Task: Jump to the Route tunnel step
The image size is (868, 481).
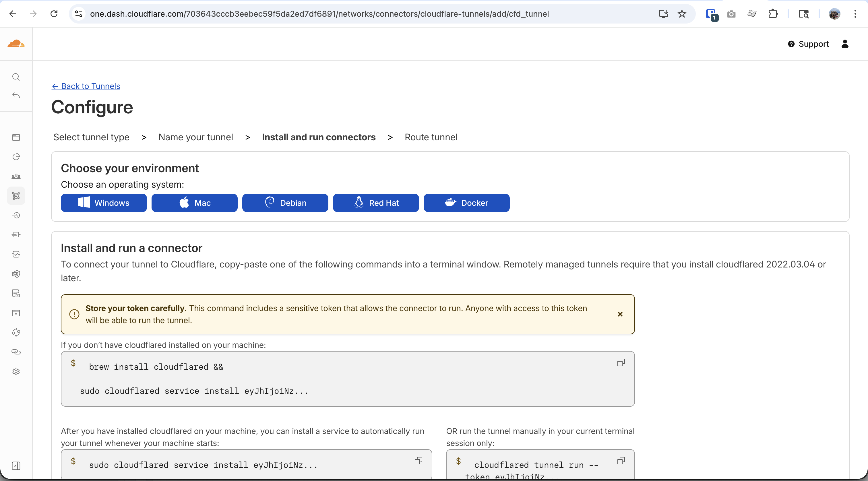Action: pos(431,137)
